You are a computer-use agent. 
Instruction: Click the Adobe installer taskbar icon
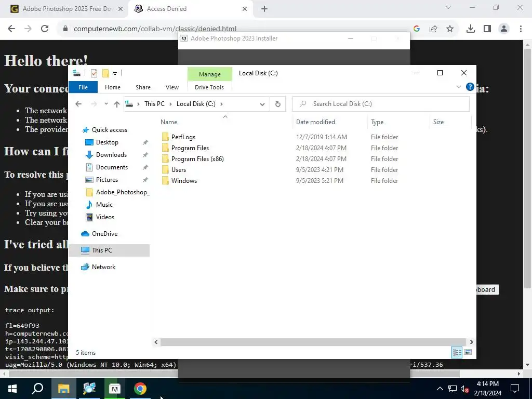pos(115,389)
